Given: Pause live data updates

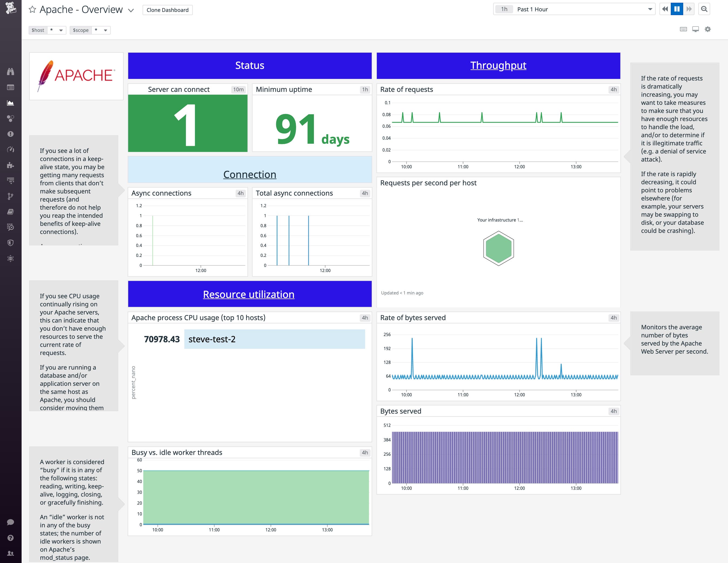Looking at the screenshot, I should [677, 9].
